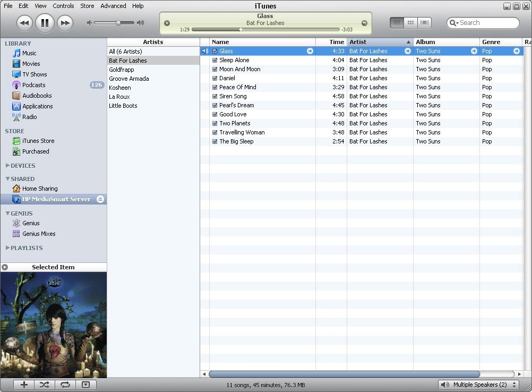This screenshot has width=532, height=392.
Task: Click the add playlist plus button
Action: 24,385
